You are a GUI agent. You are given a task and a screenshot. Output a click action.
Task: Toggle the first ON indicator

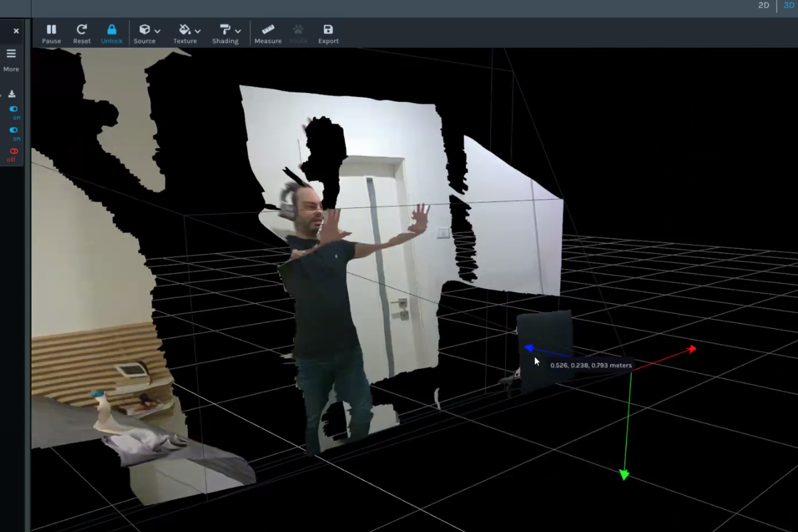pos(13,109)
